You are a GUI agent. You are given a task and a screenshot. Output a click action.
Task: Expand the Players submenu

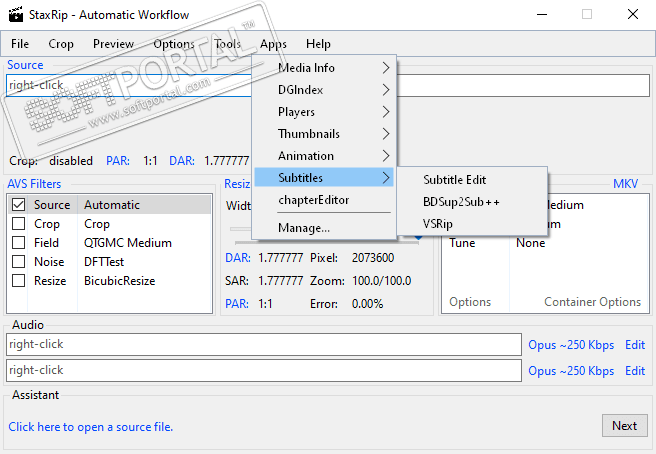tap(324, 112)
